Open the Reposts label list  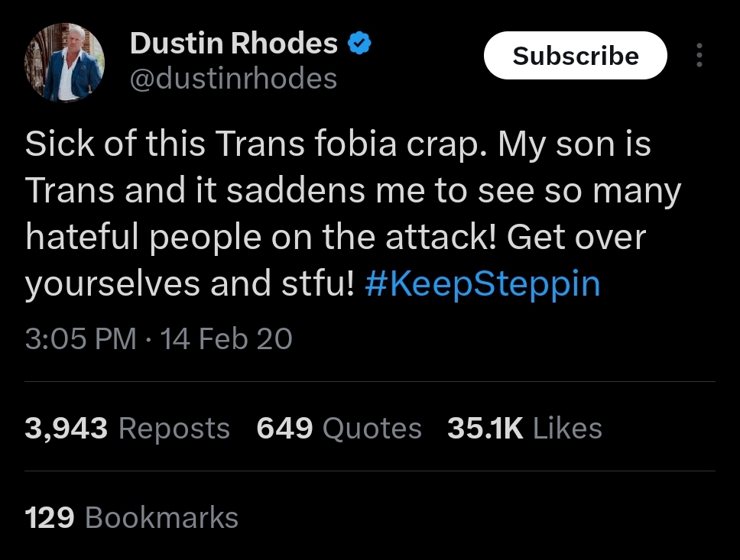click(x=174, y=429)
